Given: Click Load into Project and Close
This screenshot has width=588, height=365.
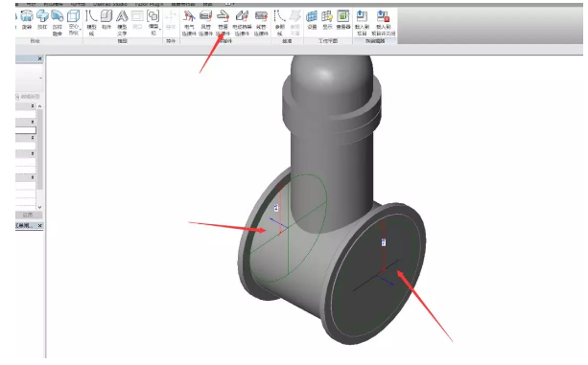Looking at the screenshot, I should (x=384, y=23).
